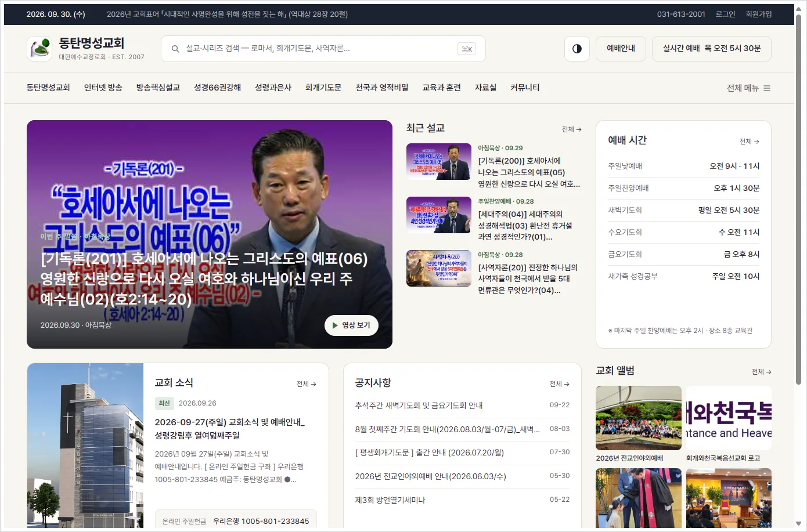Viewport: 807px width, 532px height.
Task: Click 수요기도회 수 오전 11시 row
Action: point(683,232)
